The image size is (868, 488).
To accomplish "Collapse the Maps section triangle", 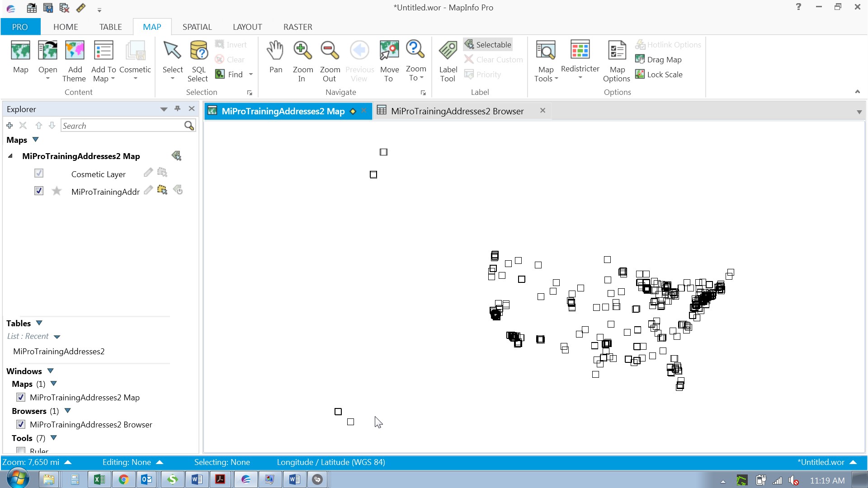I will click(36, 140).
